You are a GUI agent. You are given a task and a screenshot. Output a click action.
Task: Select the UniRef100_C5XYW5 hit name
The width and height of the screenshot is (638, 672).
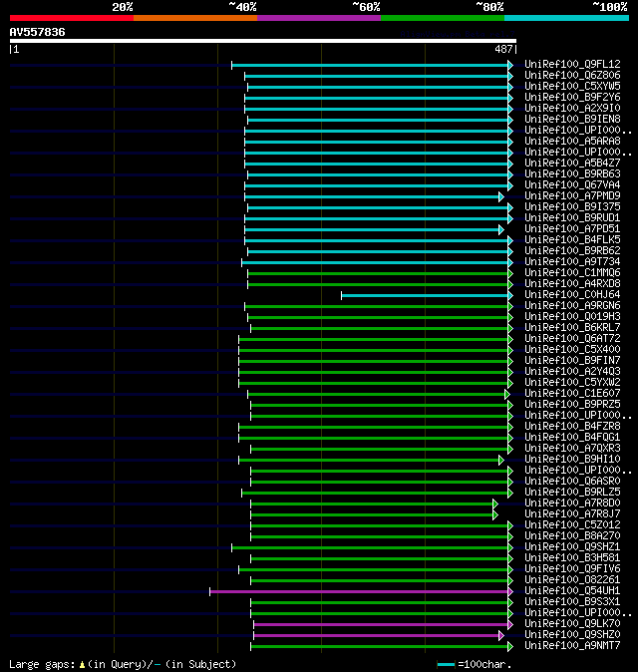[x=572, y=86]
